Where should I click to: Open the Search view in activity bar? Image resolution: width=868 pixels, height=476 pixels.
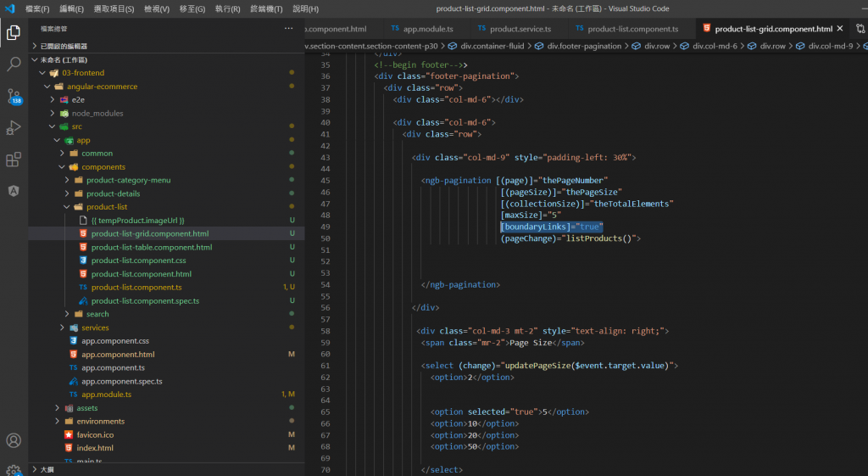pyautogui.click(x=14, y=64)
